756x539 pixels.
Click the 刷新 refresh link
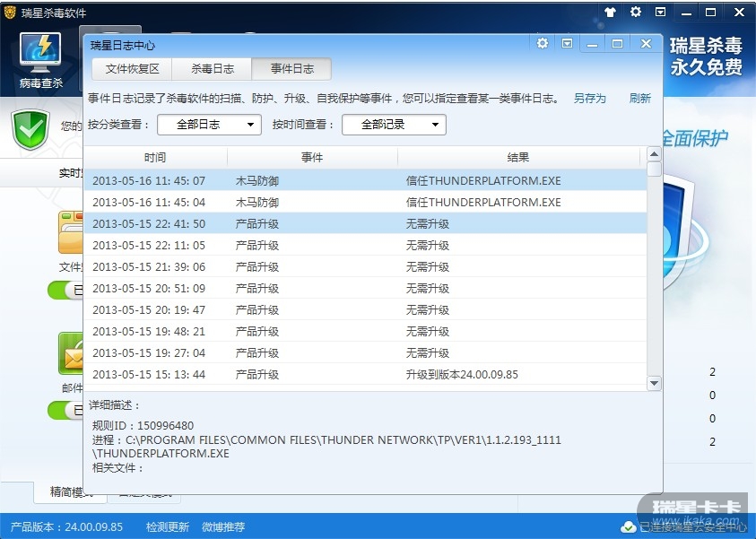pyautogui.click(x=639, y=99)
